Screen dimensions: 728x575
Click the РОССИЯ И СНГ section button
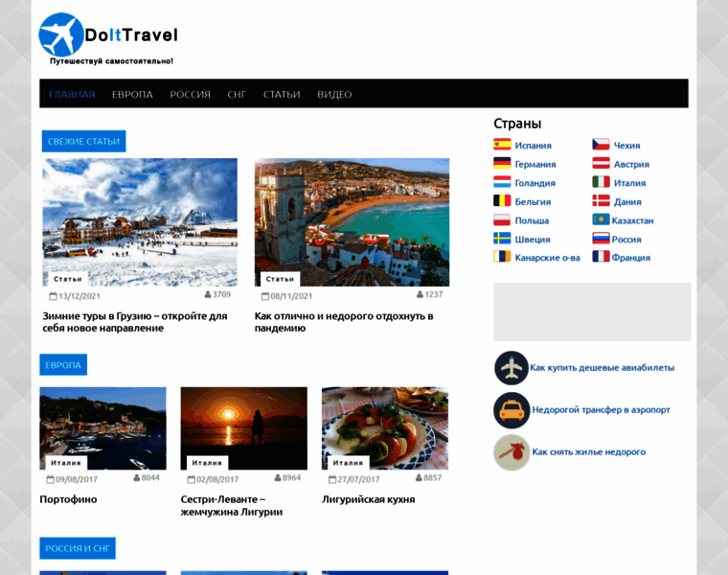(78, 548)
